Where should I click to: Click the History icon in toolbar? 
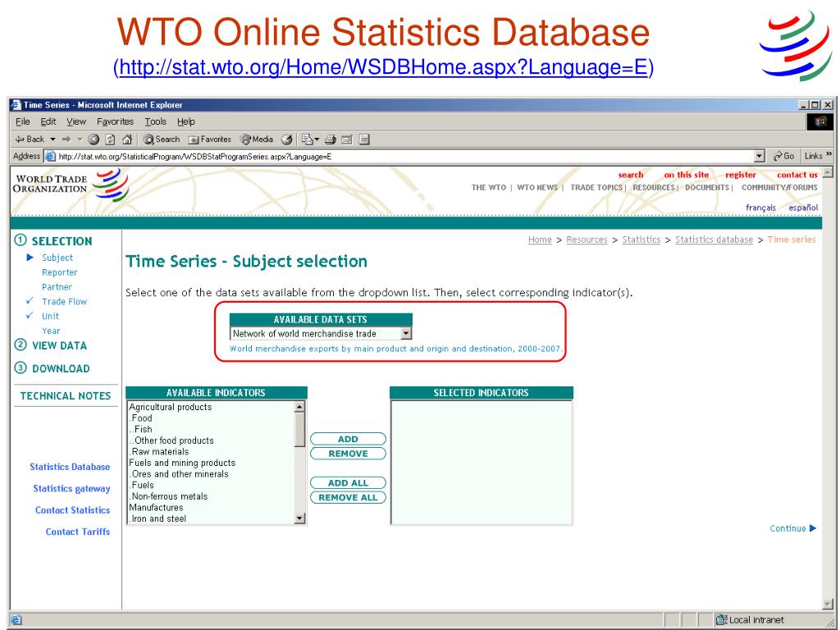[x=287, y=139]
